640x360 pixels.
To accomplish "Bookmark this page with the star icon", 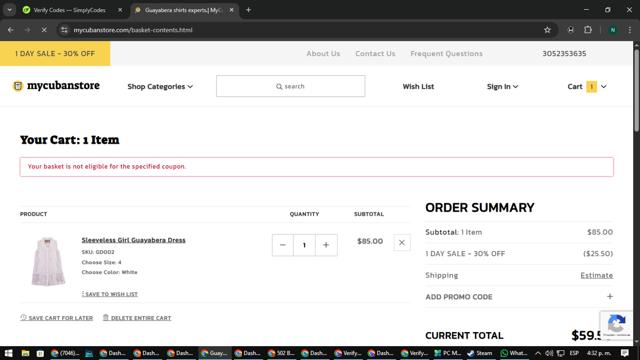I will click(x=547, y=30).
